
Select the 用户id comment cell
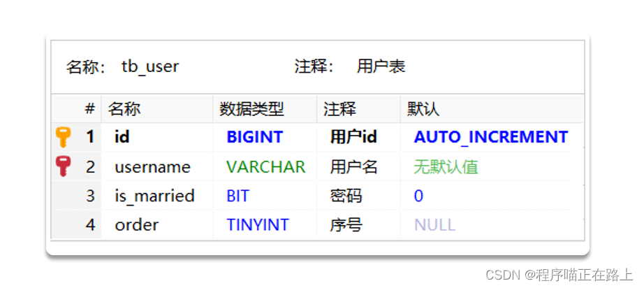(358, 137)
